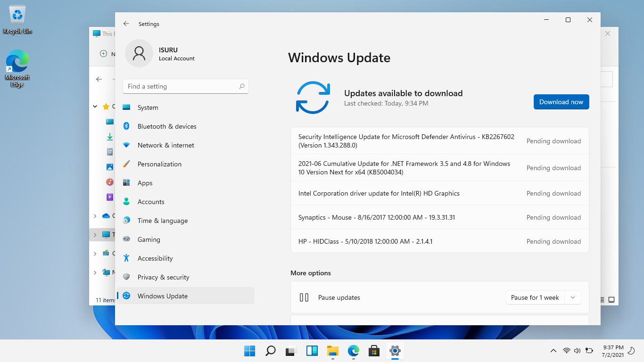Switch to File Explorer from the taskbar
This screenshot has width=644, height=362.
tap(332, 351)
